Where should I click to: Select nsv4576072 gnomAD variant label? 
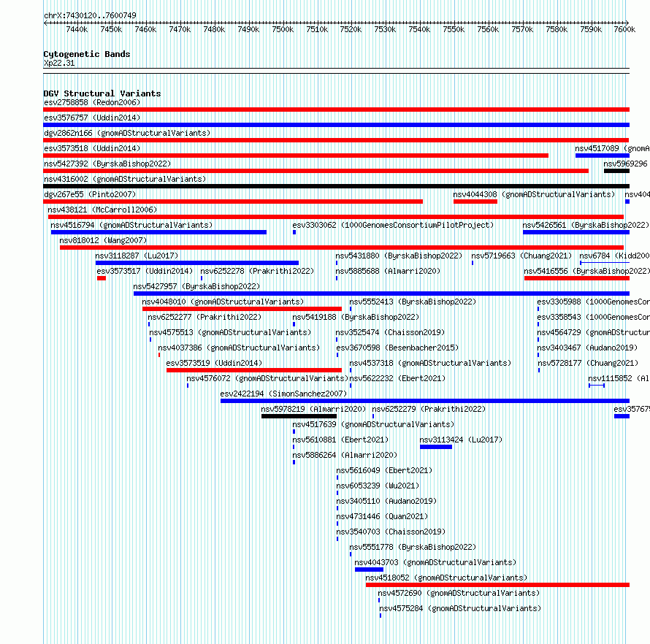pos(267,378)
